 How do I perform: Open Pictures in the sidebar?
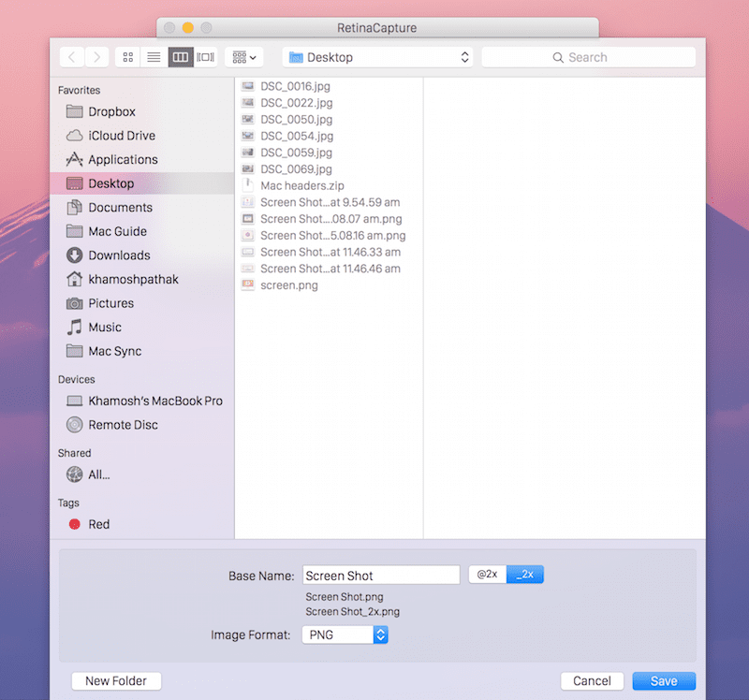tap(141, 303)
